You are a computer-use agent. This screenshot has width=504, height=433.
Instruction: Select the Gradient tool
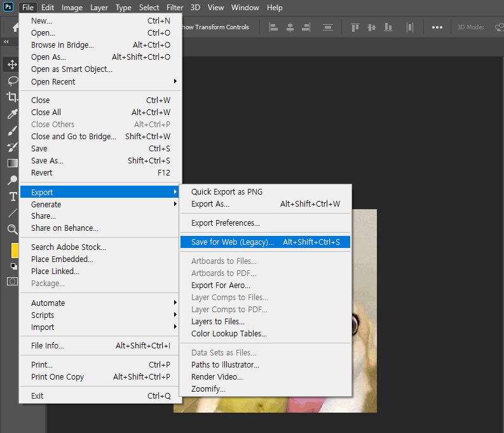click(13, 163)
